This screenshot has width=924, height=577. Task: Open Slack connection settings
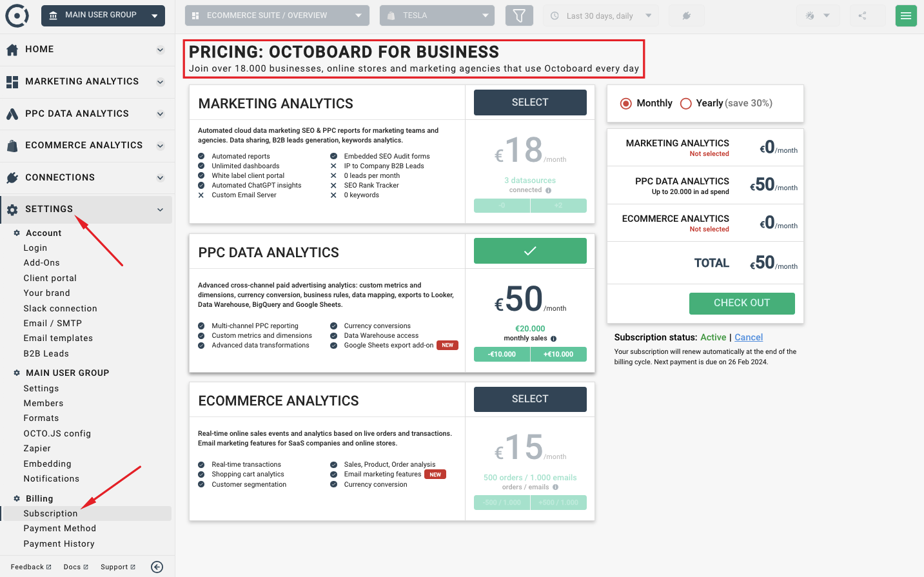point(61,309)
